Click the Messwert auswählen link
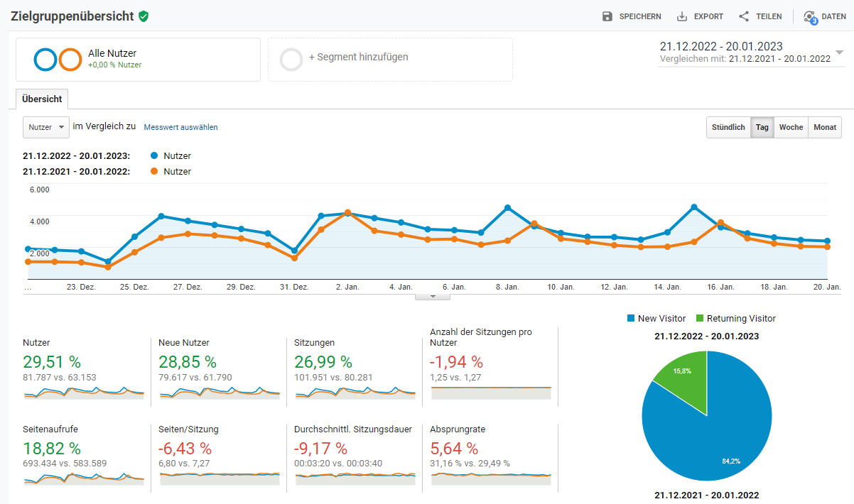The image size is (854, 504). click(x=180, y=128)
